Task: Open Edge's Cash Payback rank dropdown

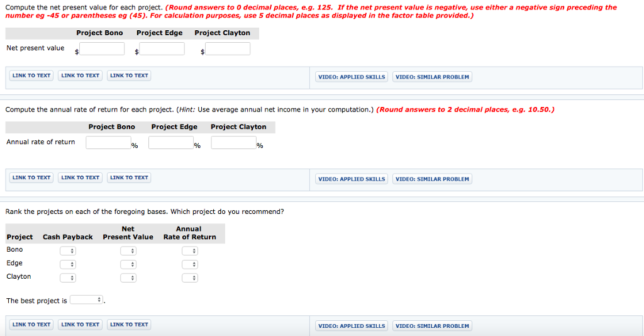Action: [68, 264]
